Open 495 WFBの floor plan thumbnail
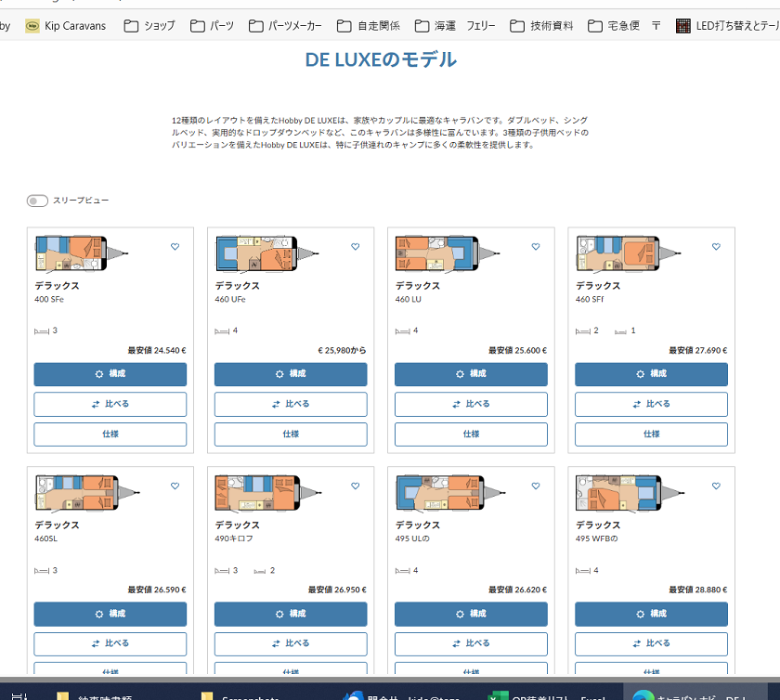 point(630,493)
